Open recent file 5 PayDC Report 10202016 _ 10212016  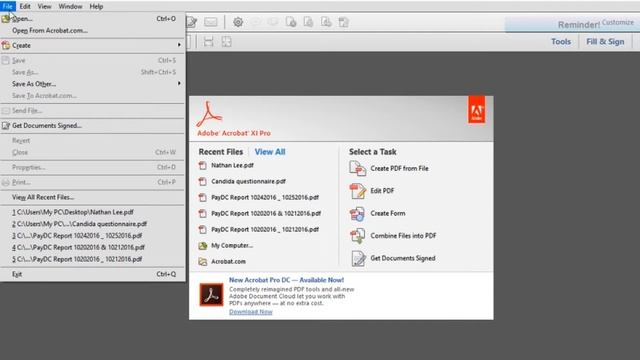click(x=93, y=259)
